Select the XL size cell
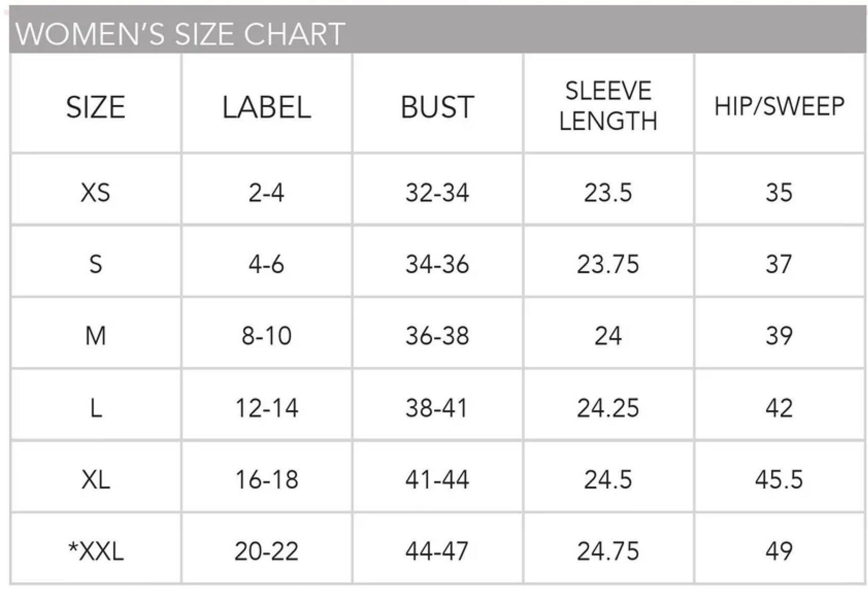The image size is (868, 589). pyautogui.click(x=96, y=480)
